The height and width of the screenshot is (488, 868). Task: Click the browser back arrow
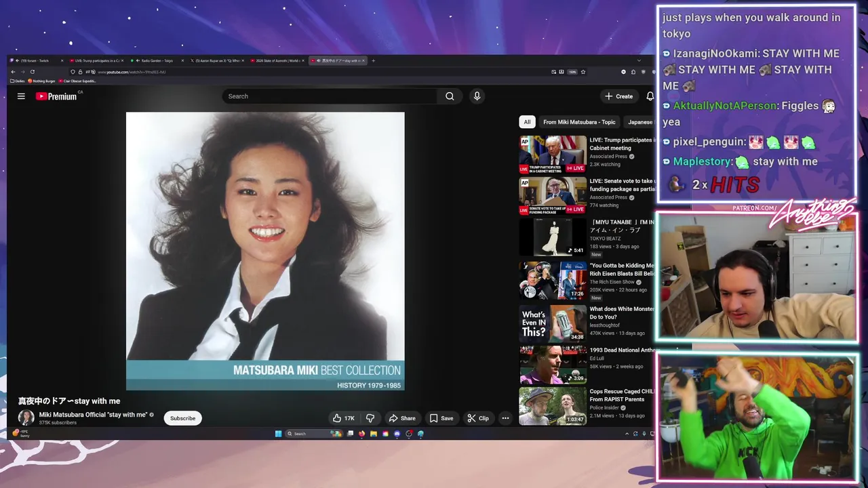13,72
